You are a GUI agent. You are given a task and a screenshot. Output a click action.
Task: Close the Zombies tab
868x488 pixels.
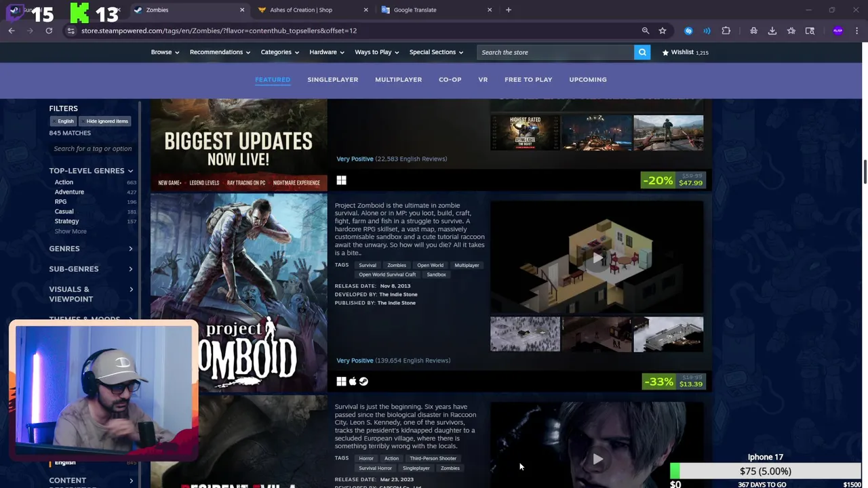click(242, 9)
